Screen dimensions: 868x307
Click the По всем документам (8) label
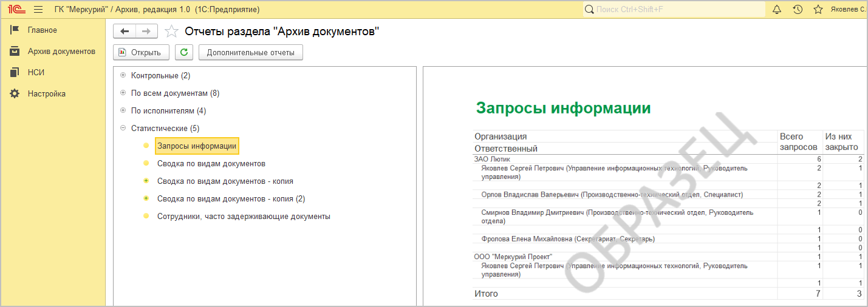coord(176,93)
